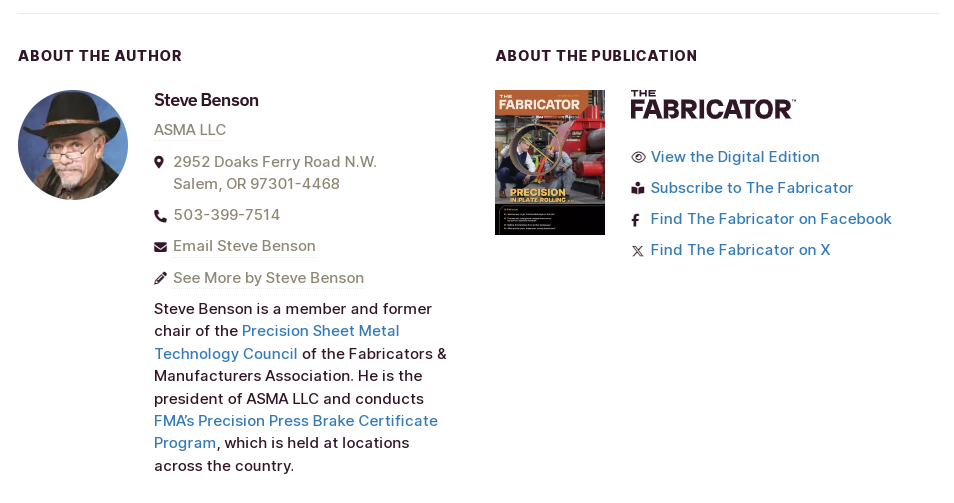This screenshot has height=503, width=954.
Task: Click Email Steve Benson link
Action: [244, 246]
